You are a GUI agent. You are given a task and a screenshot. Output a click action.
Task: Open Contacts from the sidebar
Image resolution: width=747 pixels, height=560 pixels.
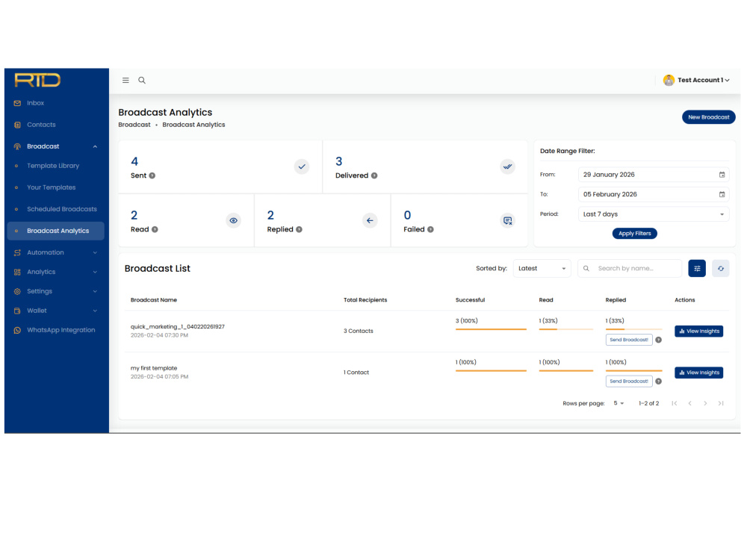(55, 125)
